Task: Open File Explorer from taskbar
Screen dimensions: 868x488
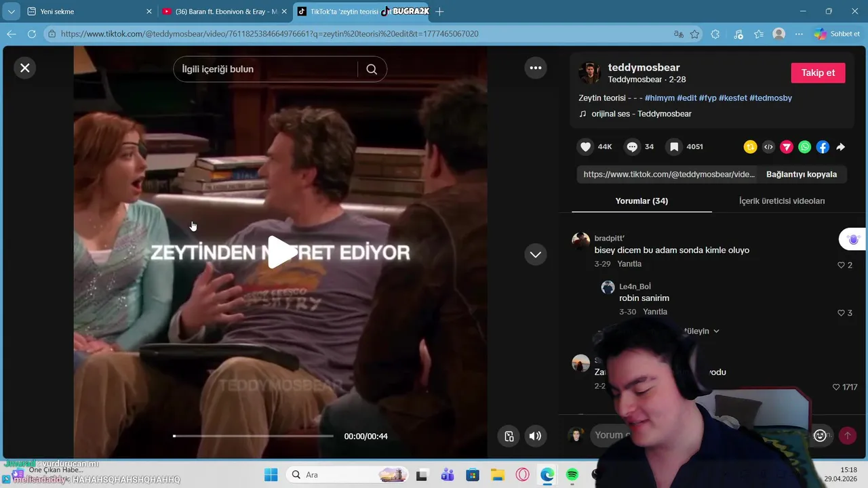Action: (497, 474)
